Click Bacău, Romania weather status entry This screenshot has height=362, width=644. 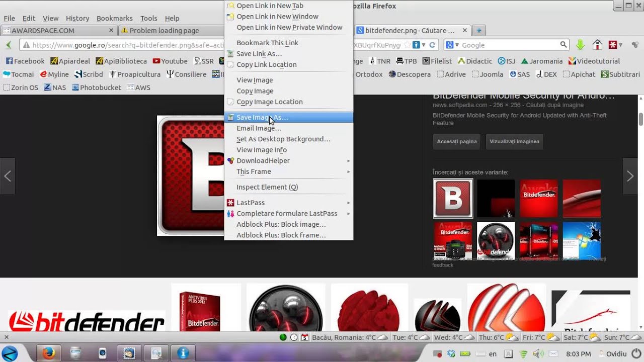tap(350, 337)
